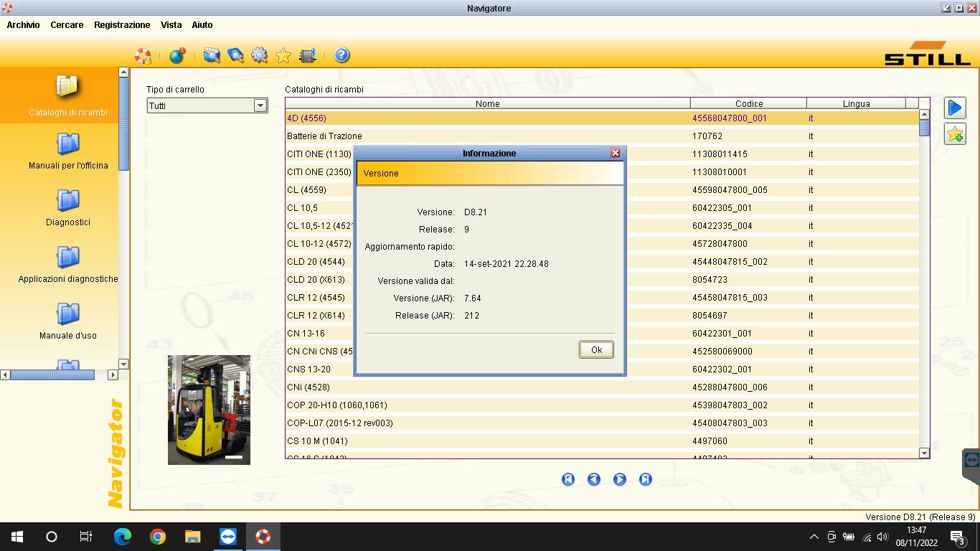Select the CNS 13-20 catalog row
980x551 pixels.
[602, 369]
